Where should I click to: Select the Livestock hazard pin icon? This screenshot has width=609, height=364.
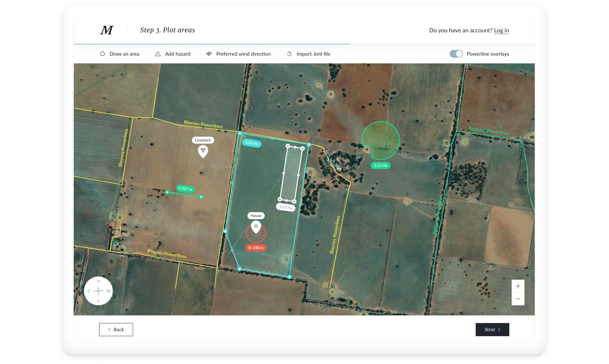(x=203, y=151)
